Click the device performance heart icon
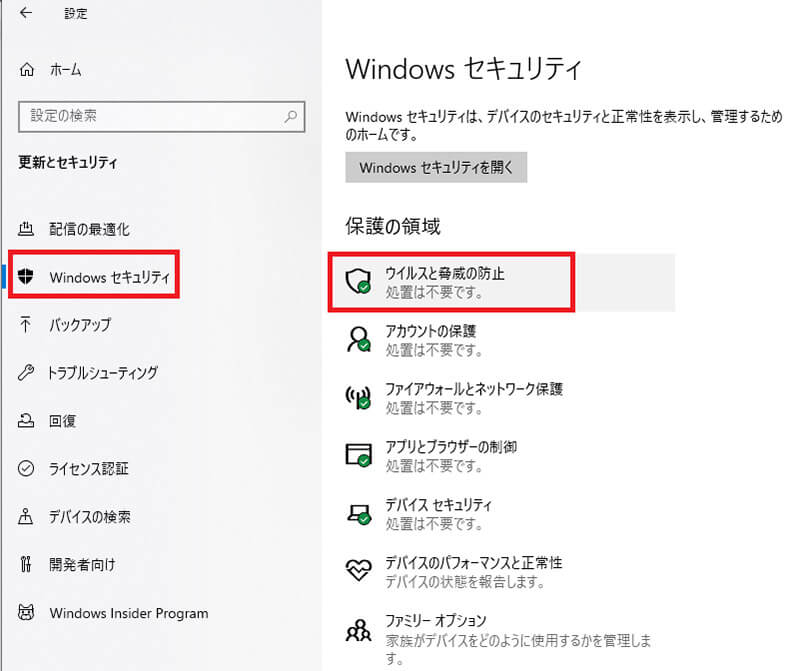Image resolution: width=800 pixels, height=671 pixels. pos(359,569)
